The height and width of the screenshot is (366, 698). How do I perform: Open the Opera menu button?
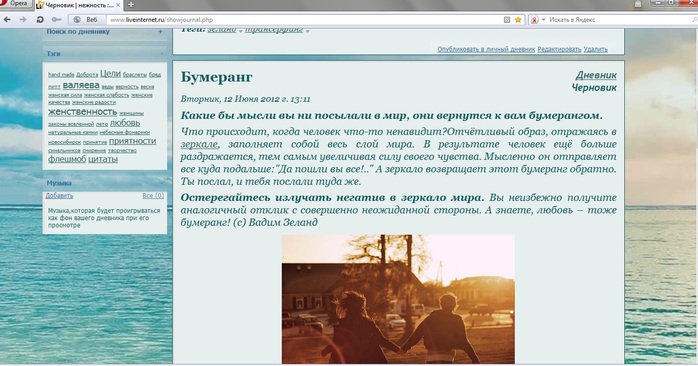[16, 4]
